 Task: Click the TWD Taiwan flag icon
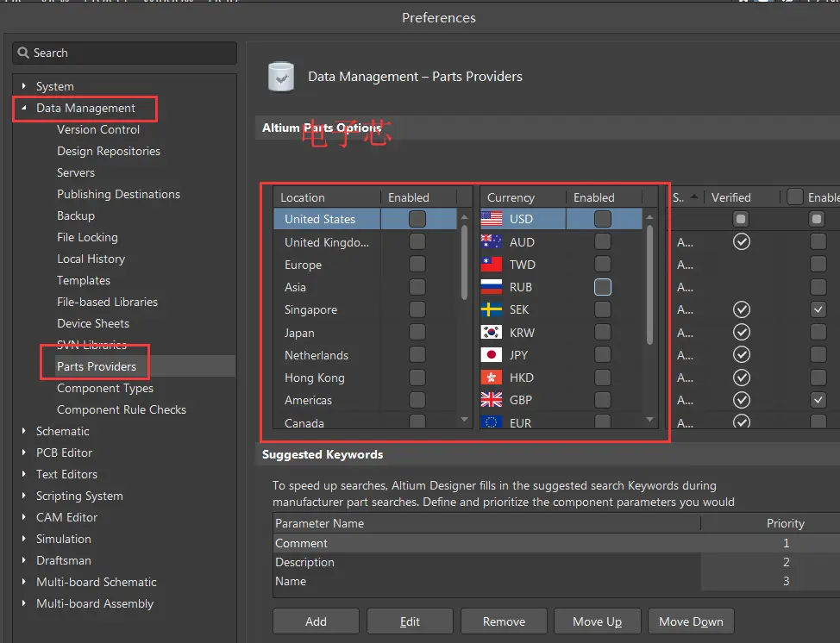click(492, 265)
